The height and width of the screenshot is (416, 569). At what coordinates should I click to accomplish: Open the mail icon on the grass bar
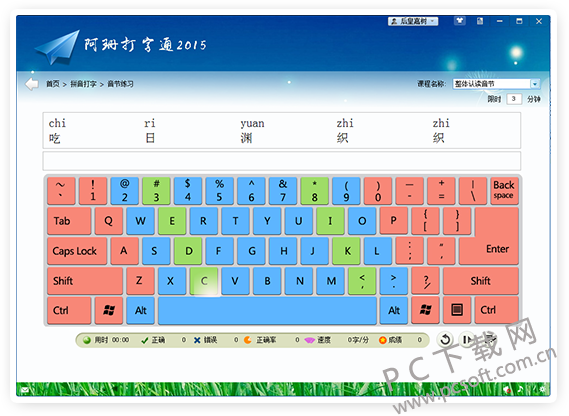click(x=25, y=390)
